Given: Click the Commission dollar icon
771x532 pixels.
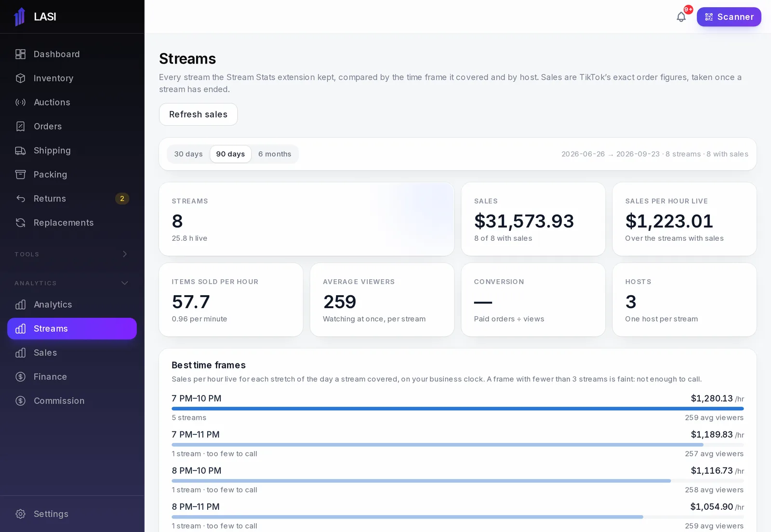Looking at the screenshot, I should click(20, 401).
